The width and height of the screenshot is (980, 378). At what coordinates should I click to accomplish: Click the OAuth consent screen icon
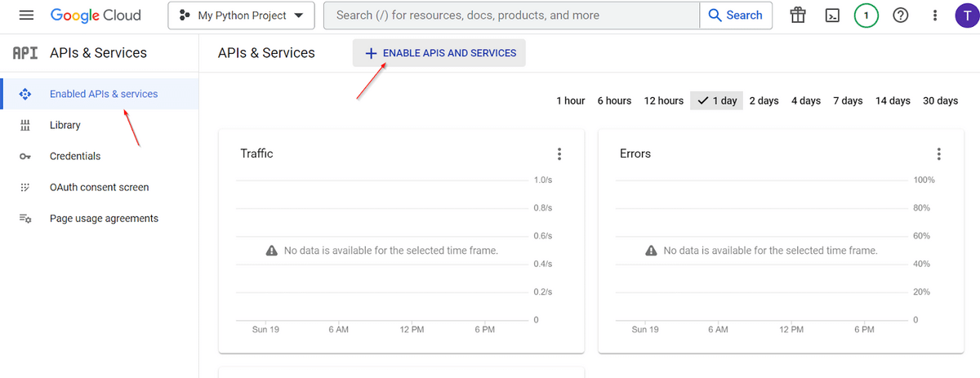(24, 187)
